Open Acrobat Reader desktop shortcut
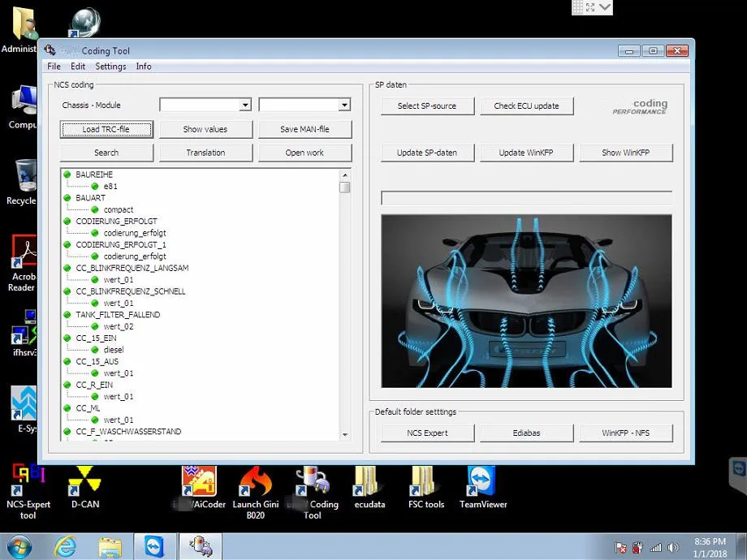747x560 pixels. 22,263
